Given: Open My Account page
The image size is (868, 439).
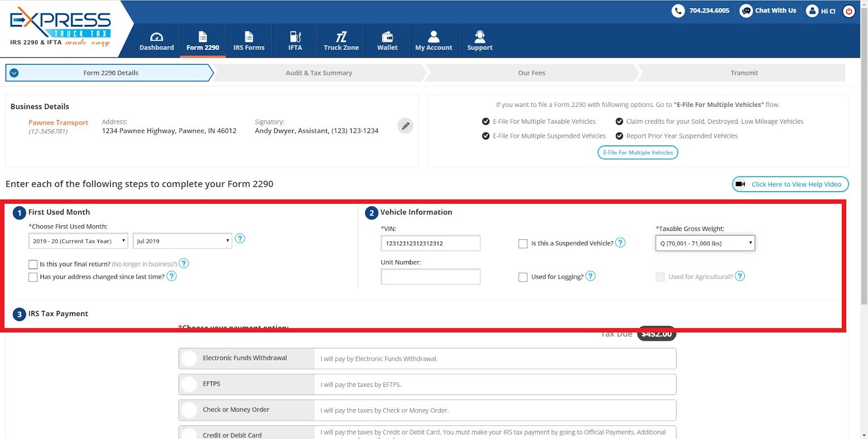Looking at the screenshot, I should click(433, 41).
